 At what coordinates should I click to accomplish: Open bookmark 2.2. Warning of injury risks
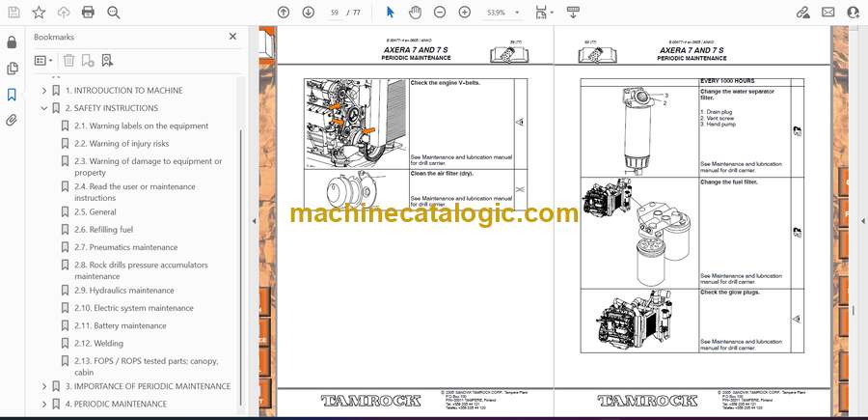(x=122, y=144)
